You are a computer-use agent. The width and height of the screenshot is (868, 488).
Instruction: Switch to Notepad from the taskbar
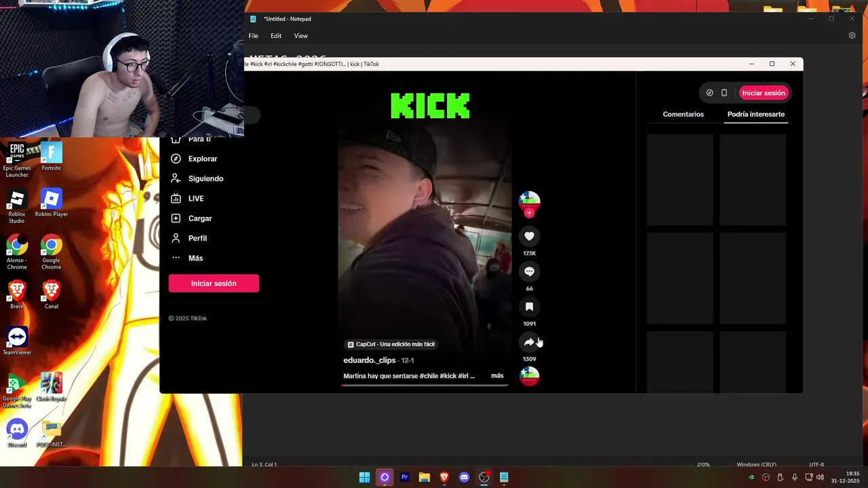click(504, 477)
